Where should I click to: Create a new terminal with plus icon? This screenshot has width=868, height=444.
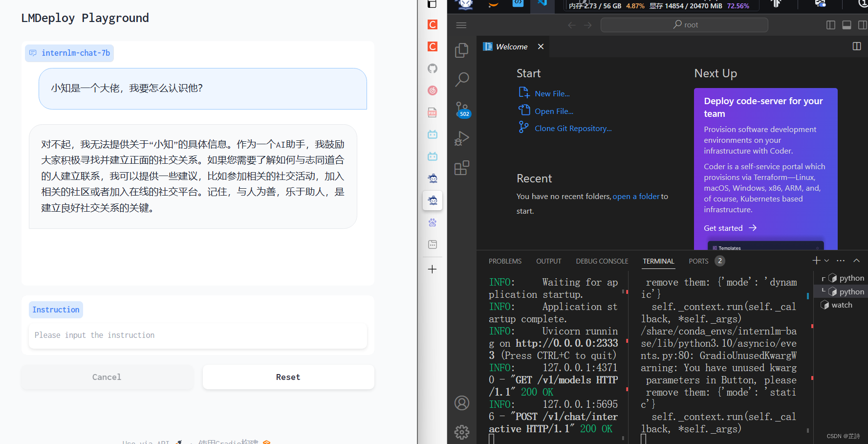[x=816, y=261]
